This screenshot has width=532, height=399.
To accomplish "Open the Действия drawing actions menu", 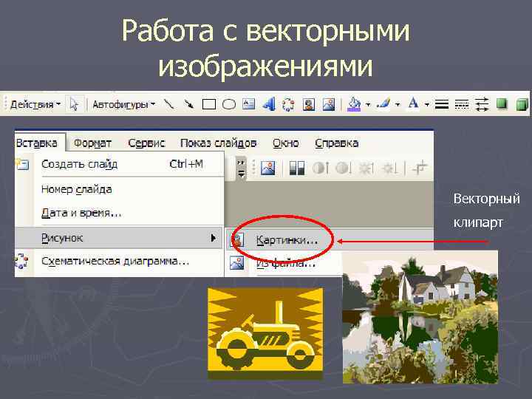I will (x=35, y=104).
